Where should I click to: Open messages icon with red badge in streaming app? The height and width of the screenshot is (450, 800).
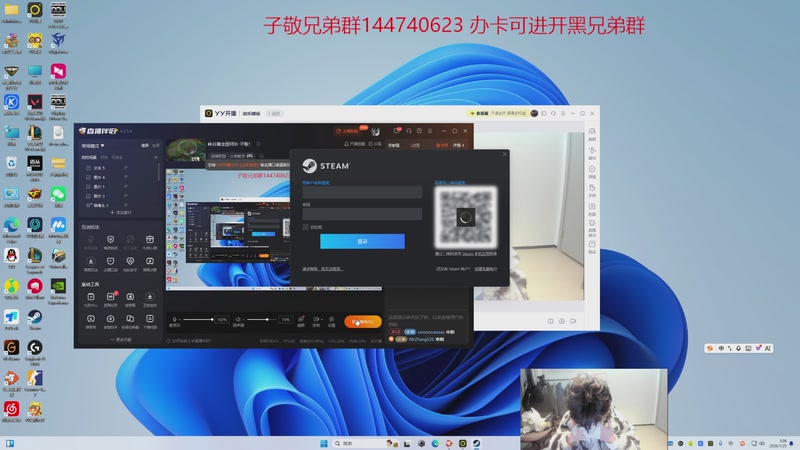click(x=396, y=131)
